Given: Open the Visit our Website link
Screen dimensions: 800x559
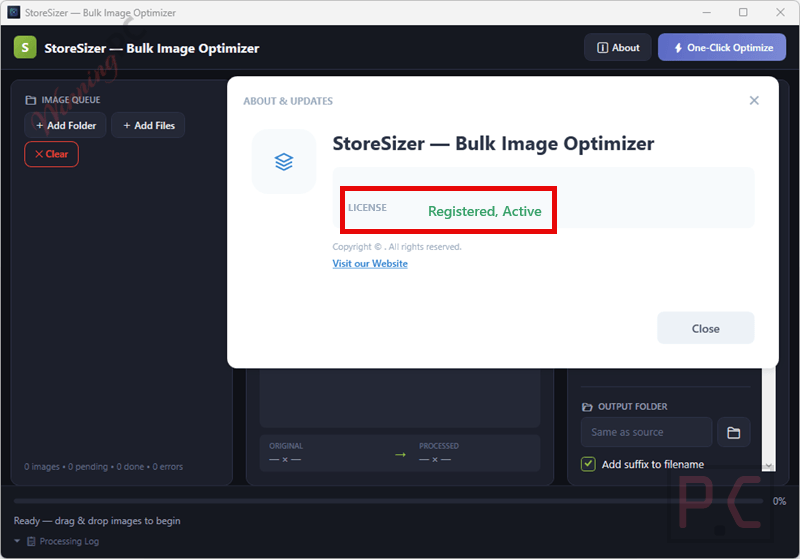Looking at the screenshot, I should pos(370,264).
